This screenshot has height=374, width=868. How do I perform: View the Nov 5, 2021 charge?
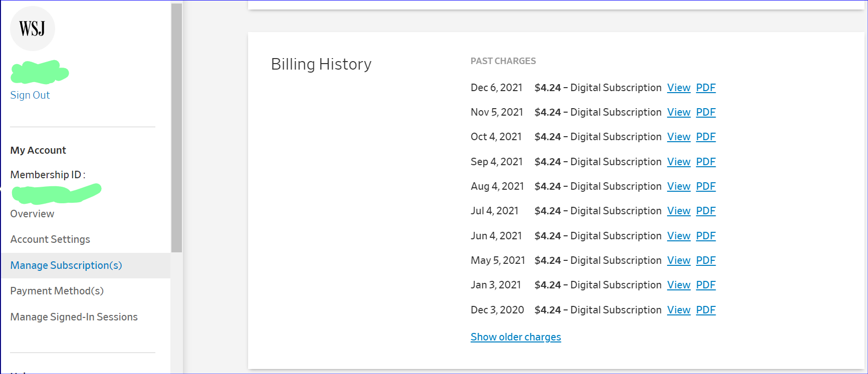(x=679, y=112)
